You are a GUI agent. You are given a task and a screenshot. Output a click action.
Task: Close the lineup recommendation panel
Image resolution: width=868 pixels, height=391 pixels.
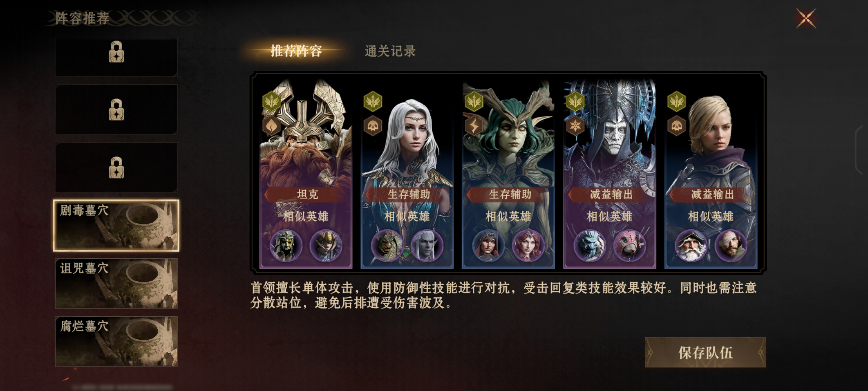806,18
